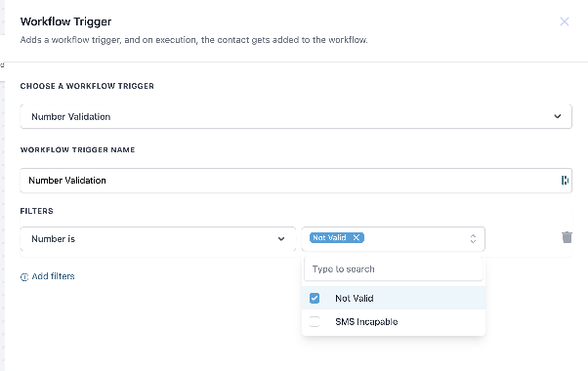Close the Workflow Trigger panel
This screenshot has width=588, height=371.
pos(564,21)
